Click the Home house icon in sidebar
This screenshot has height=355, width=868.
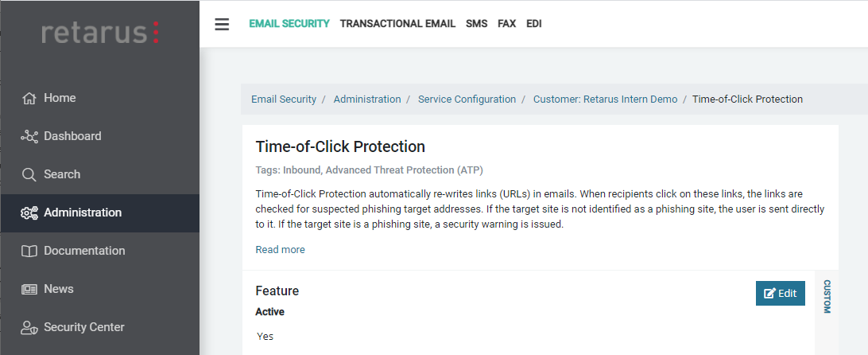click(29, 99)
